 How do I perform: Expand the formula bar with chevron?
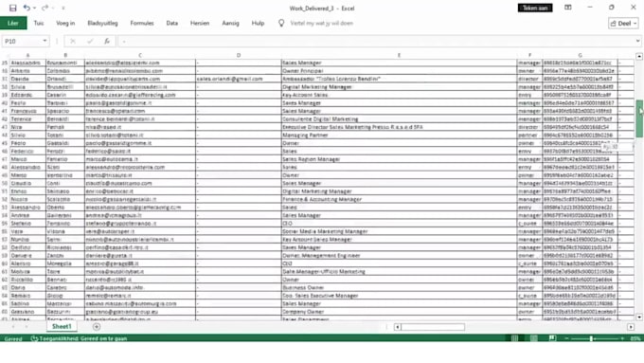pyautogui.click(x=637, y=41)
